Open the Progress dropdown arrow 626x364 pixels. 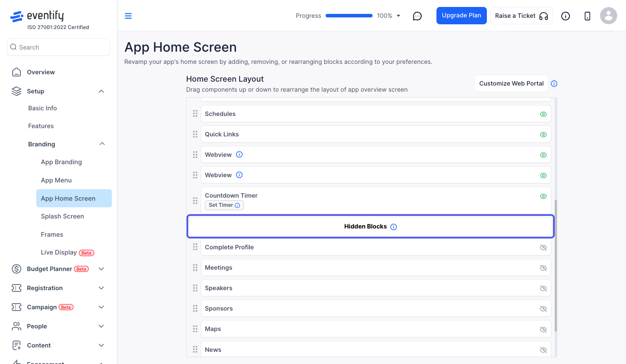[x=399, y=16]
